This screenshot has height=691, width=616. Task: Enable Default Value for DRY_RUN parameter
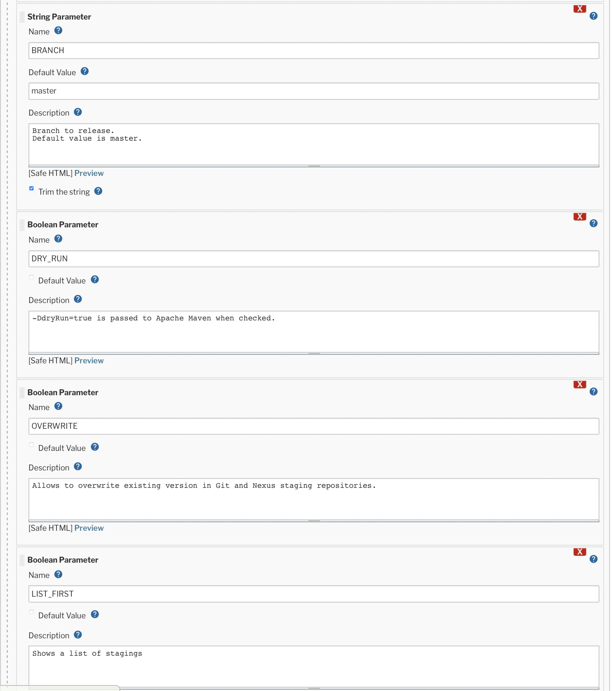pos(31,278)
